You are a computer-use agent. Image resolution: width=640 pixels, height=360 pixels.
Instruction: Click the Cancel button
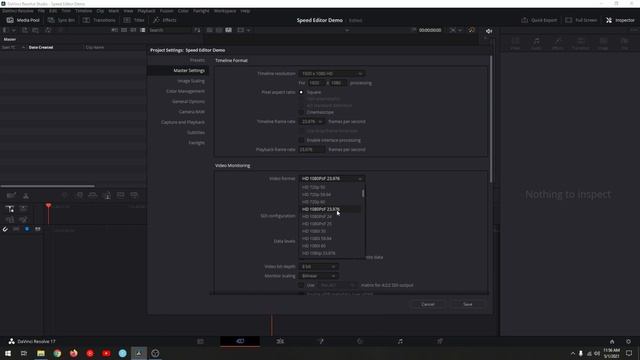pyautogui.click(x=428, y=304)
